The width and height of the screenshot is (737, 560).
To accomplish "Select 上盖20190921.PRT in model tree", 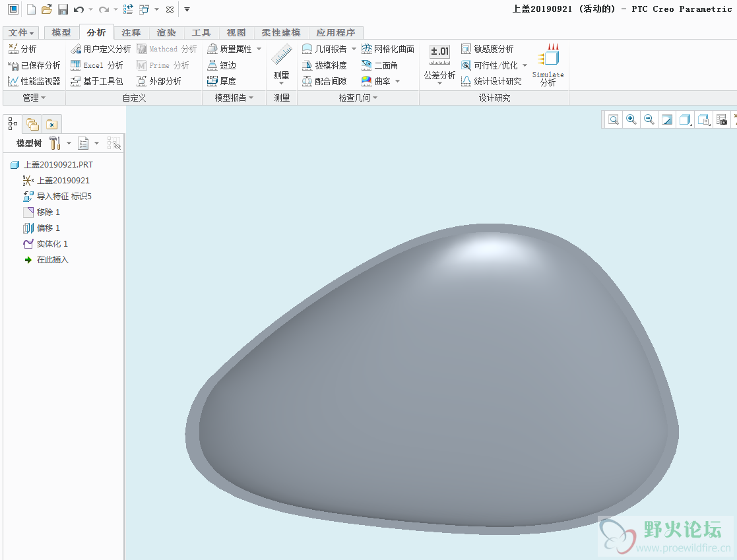I will 51,165.
